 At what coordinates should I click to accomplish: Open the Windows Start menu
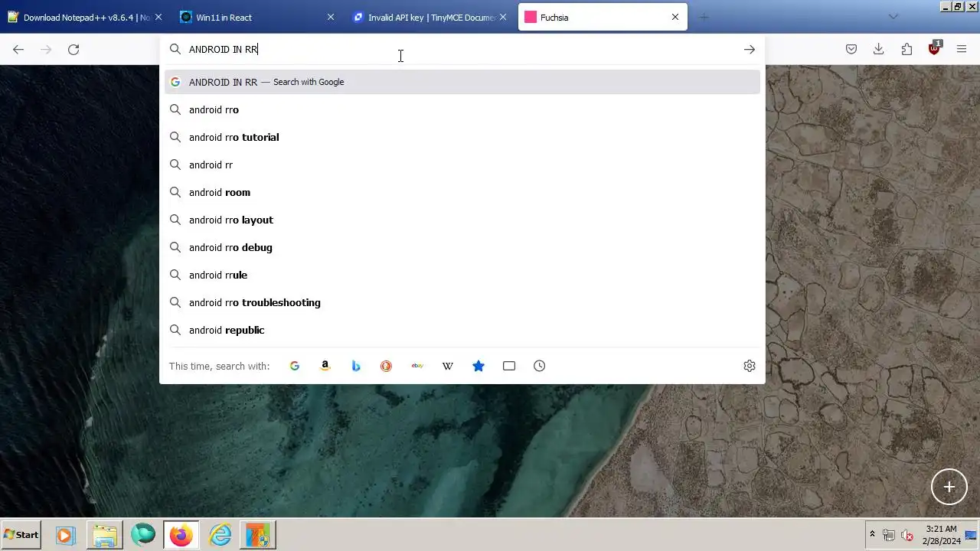pos(21,535)
